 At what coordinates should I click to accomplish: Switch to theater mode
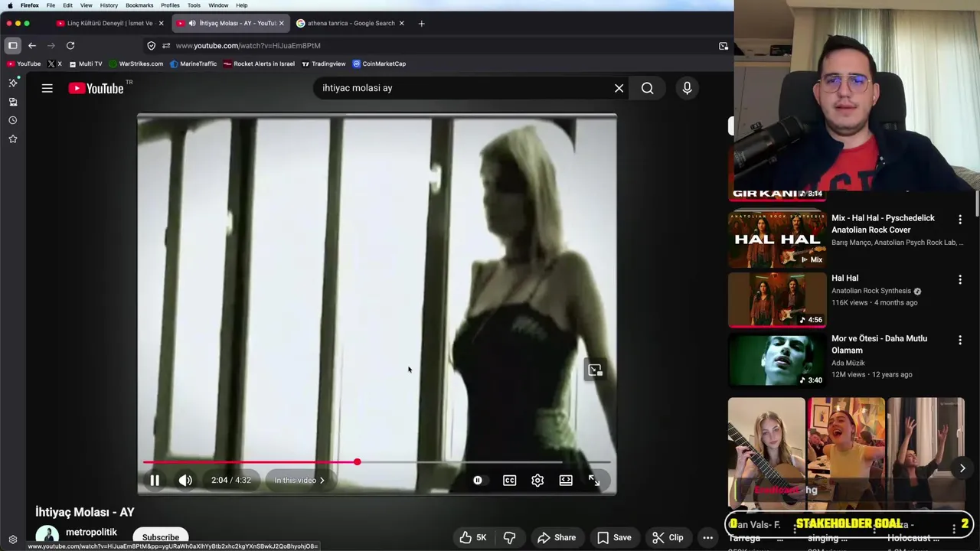[x=566, y=481]
